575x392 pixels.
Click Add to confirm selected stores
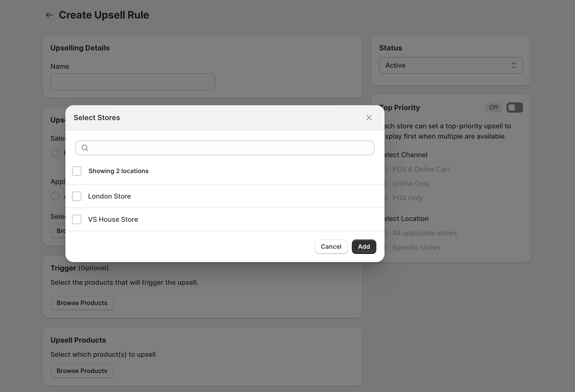(363, 246)
